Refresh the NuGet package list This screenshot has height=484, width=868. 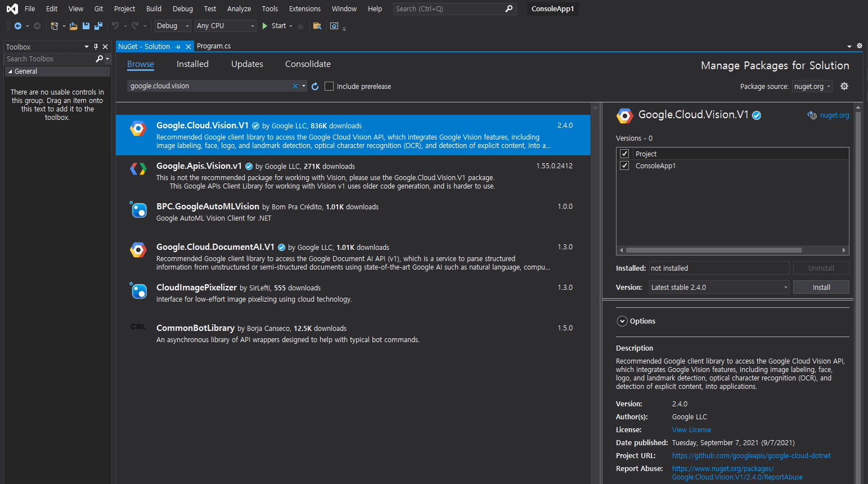[x=315, y=86]
